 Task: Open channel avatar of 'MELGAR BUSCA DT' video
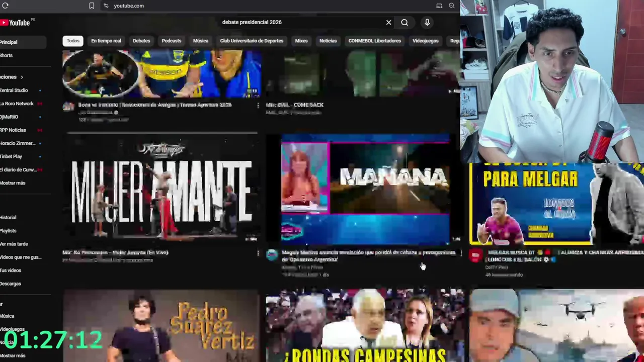[x=475, y=255]
